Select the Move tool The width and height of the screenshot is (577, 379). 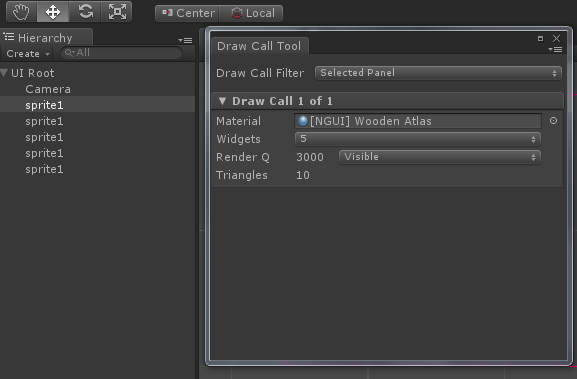click(53, 12)
